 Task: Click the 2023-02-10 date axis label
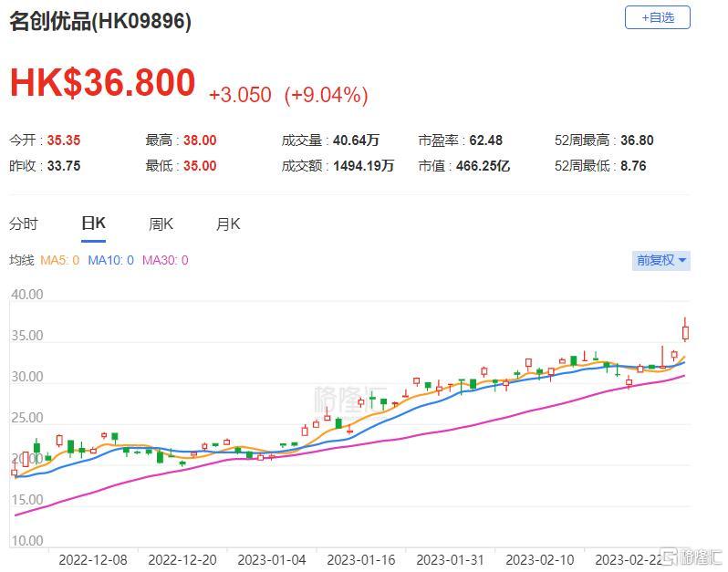click(540, 560)
